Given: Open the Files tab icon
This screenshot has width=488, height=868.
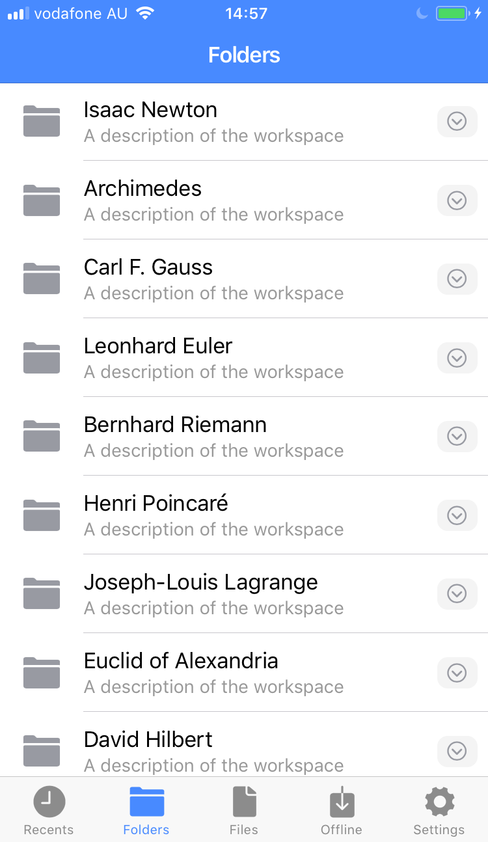Looking at the screenshot, I should (x=244, y=802).
